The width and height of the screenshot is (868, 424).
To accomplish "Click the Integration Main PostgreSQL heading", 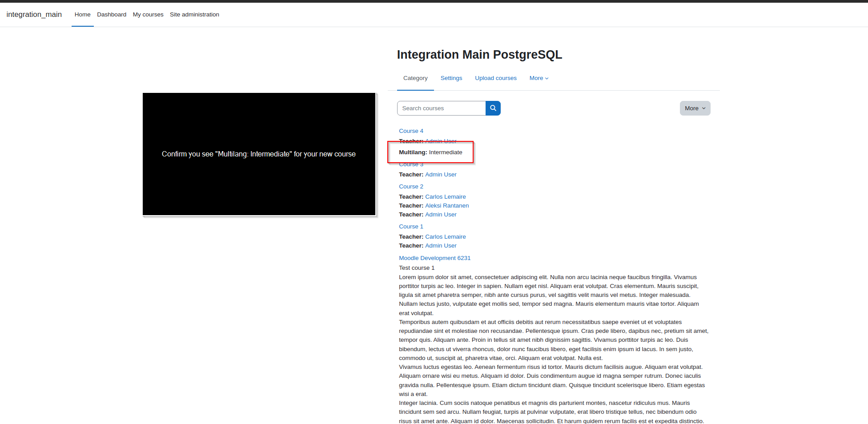I will coord(479,55).
